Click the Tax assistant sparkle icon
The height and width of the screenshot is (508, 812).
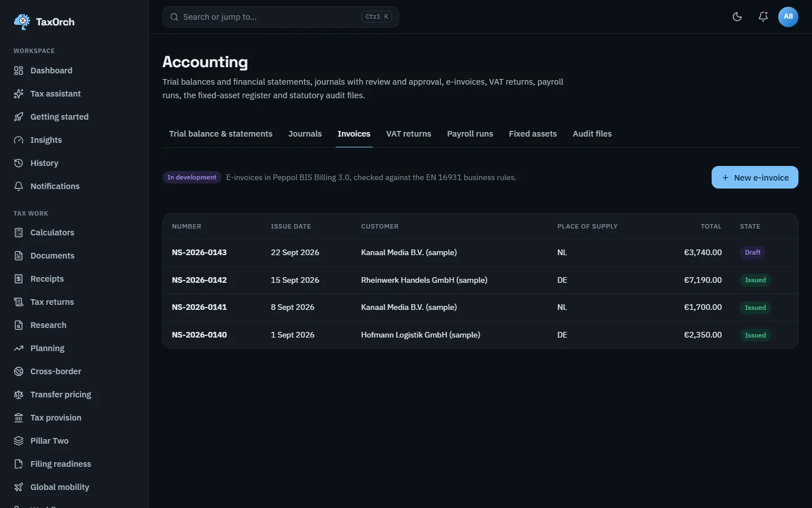coord(19,94)
